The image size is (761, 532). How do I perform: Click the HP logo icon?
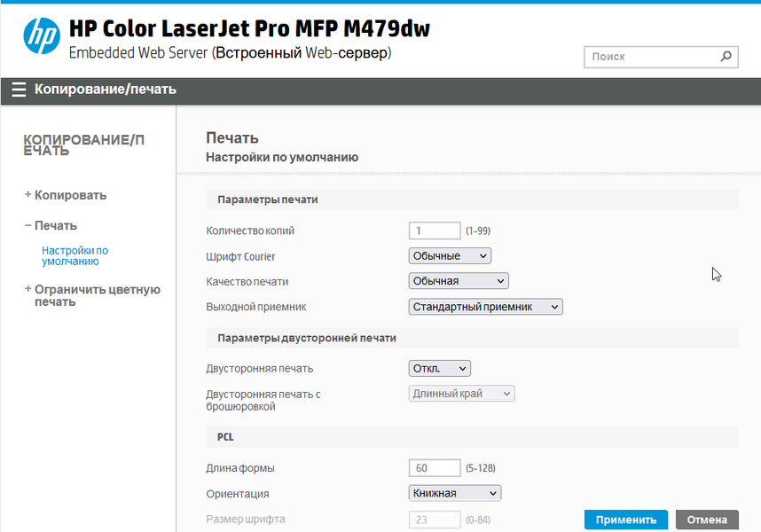click(42, 36)
